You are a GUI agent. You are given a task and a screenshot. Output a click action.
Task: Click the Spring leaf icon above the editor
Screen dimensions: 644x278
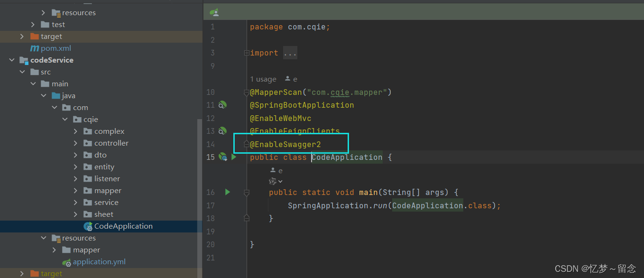(213, 11)
